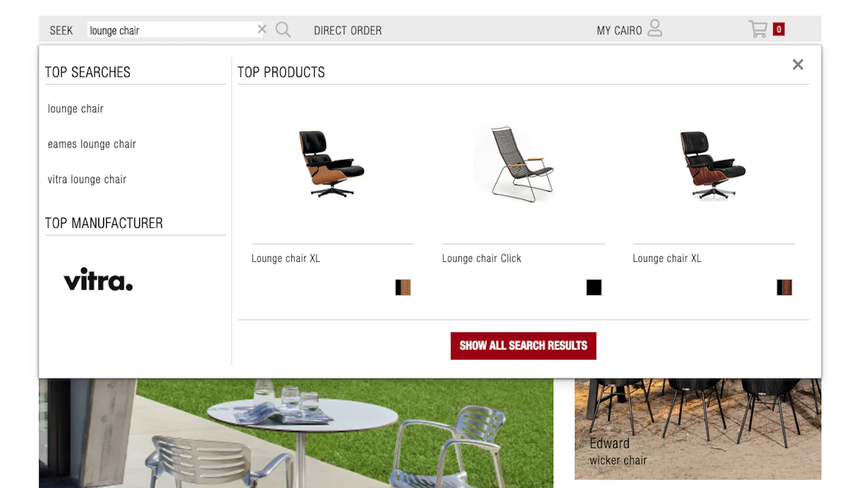Open the Direct Order menu item

pyautogui.click(x=348, y=30)
